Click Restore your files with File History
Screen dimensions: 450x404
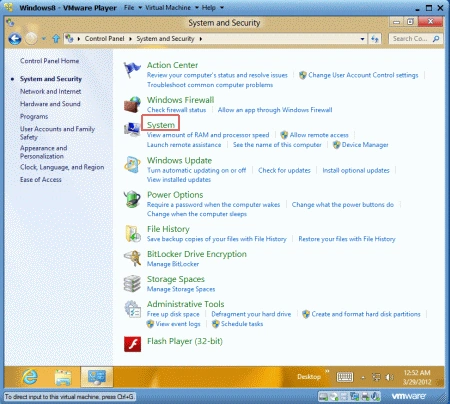[x=347, y=239]
